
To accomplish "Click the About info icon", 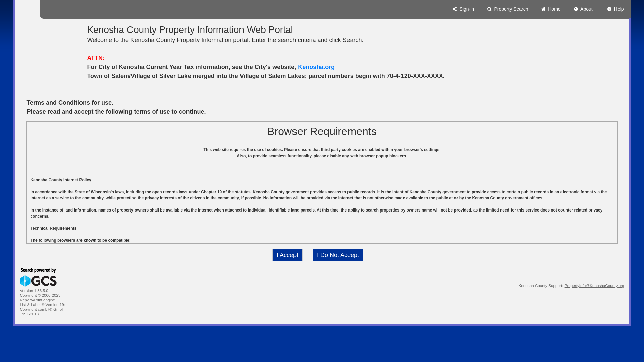I will tap(576, 9).
